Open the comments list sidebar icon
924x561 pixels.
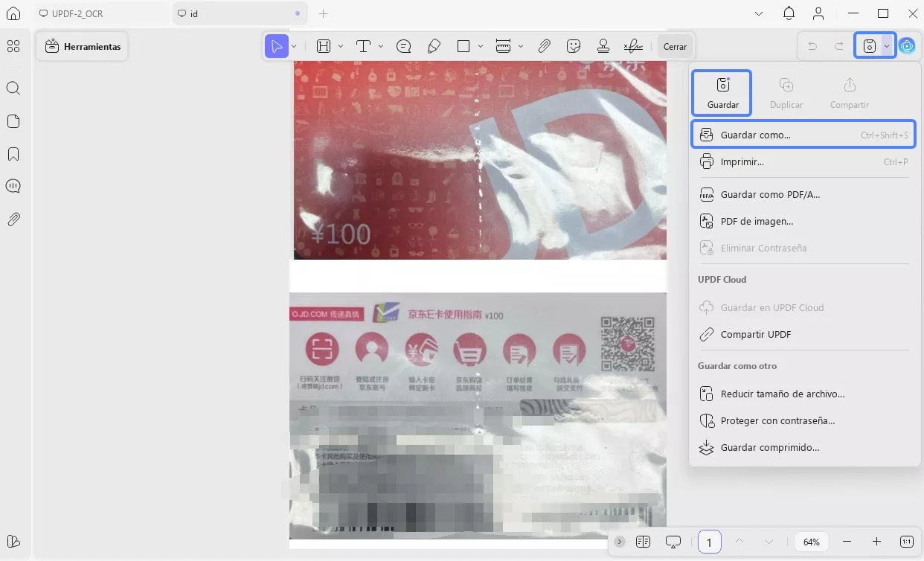pos(13,186)
